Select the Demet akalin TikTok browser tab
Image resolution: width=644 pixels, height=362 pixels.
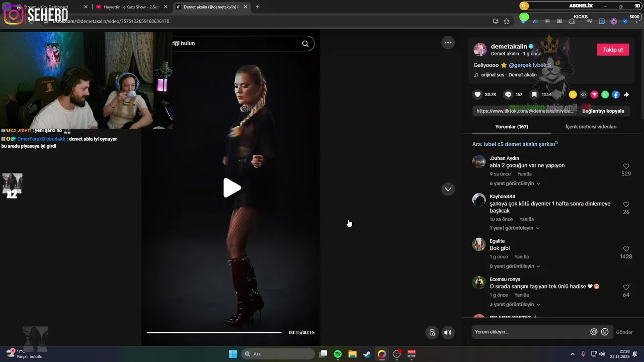click(211, 7)
